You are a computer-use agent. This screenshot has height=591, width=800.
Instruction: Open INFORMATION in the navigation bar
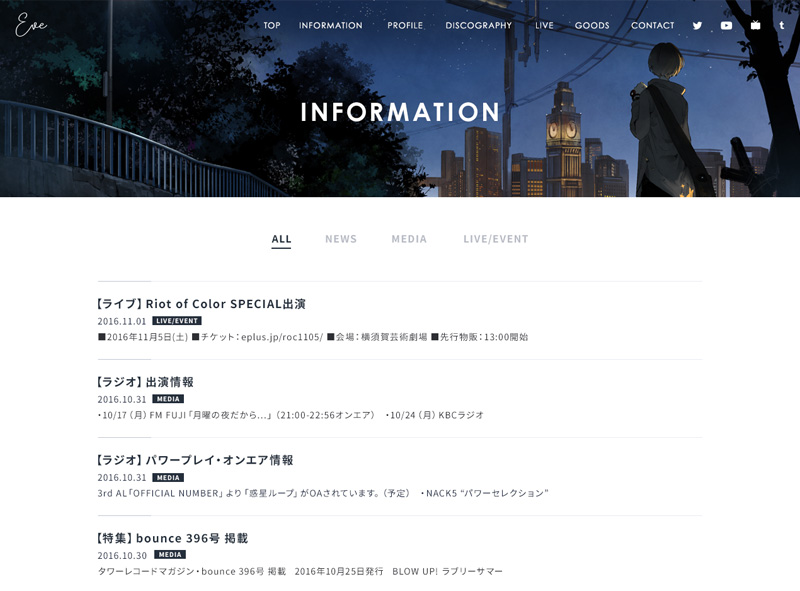tap(331, 26)
